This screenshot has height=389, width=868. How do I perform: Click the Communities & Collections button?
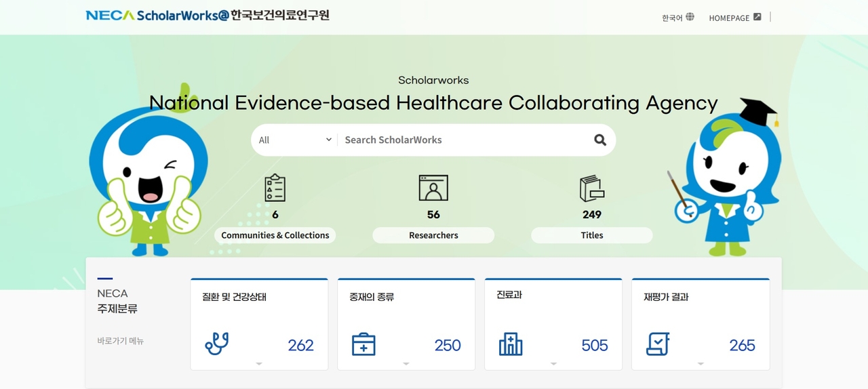[275, 235]
